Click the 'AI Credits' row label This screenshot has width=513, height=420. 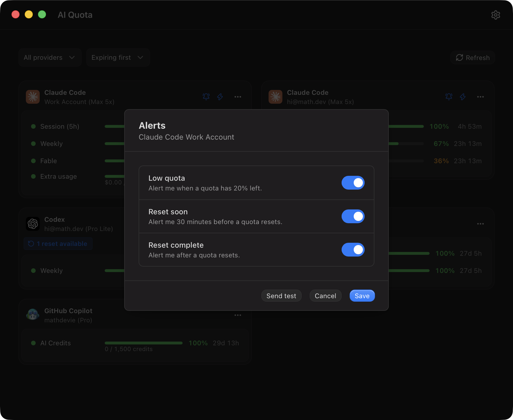pyautogui.click(x=55, y=343)
